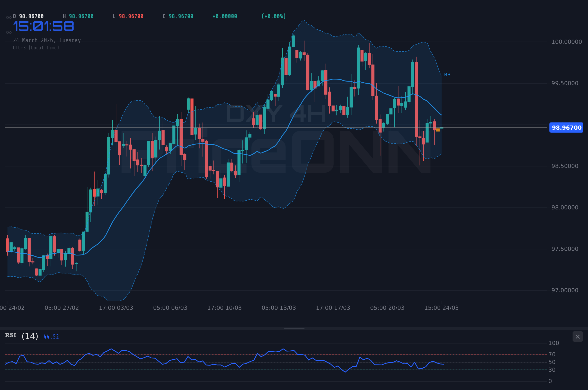588x390 pixels.
Task: Close the RSI indicator panel
Action: (x=578, y=336)
